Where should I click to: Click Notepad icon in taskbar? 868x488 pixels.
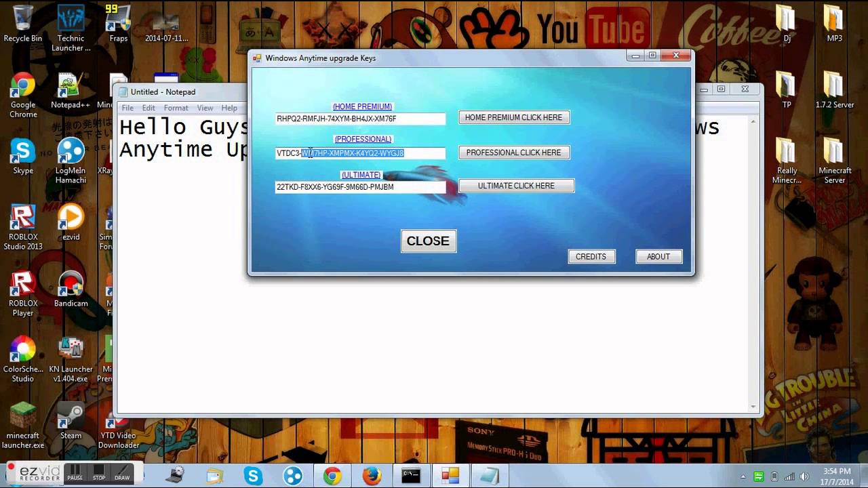click(x=490, y=476)
